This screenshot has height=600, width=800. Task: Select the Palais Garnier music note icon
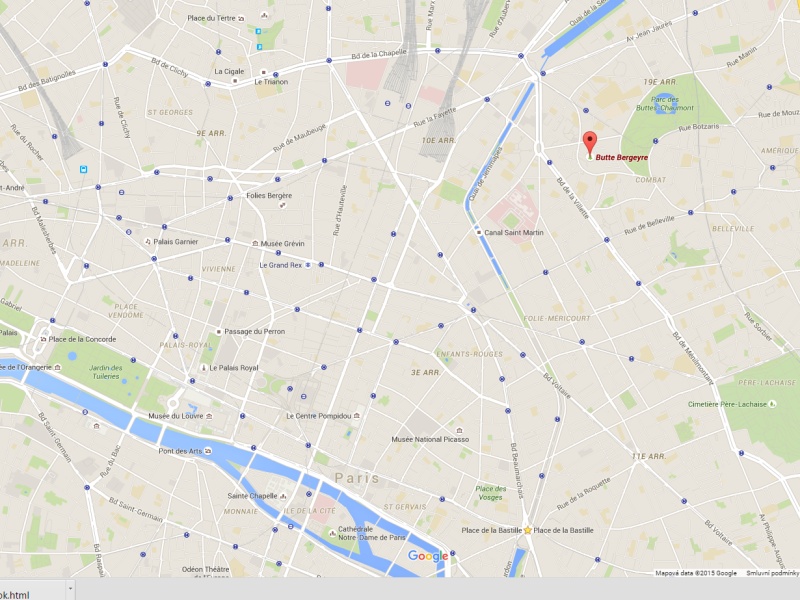click(148, 242)
